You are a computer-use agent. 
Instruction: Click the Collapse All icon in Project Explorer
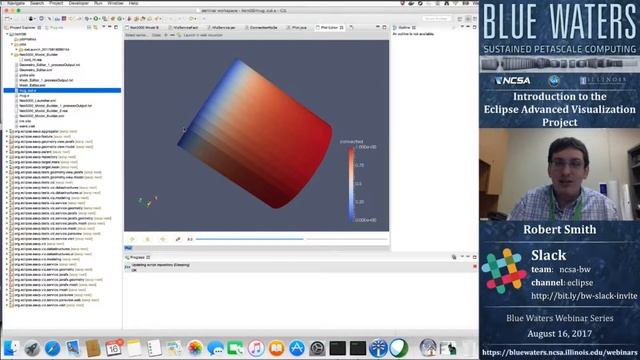pyautogui.click(x=89, y=27)
